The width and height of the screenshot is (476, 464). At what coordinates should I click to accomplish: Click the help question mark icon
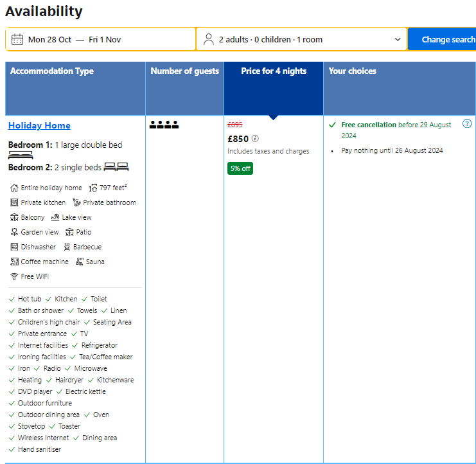point(467,124)
